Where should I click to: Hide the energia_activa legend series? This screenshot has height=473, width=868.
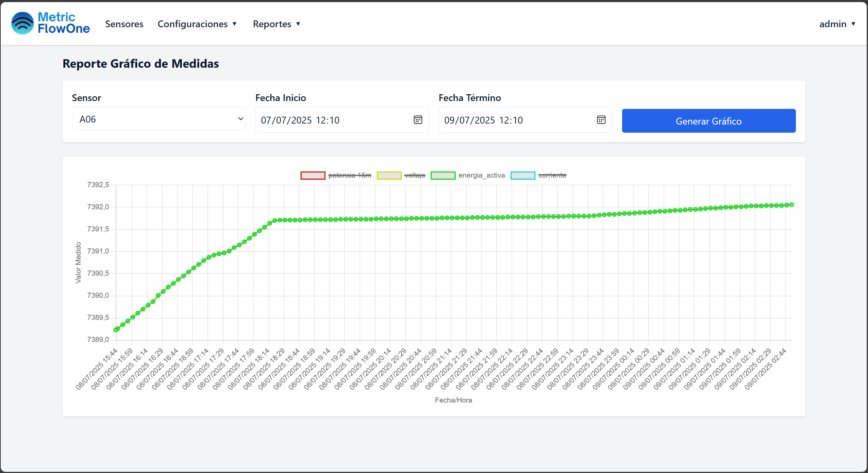[x=481, y=175]
